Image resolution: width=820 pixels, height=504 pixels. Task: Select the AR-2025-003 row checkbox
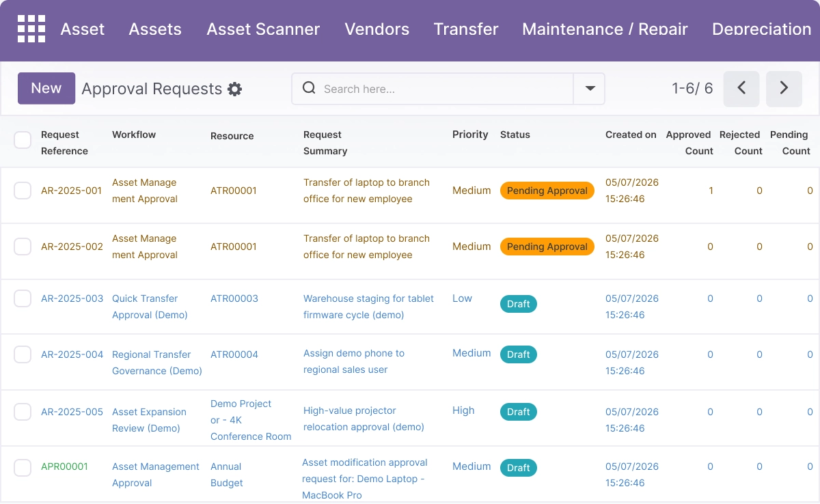click(x=23, y=298)
